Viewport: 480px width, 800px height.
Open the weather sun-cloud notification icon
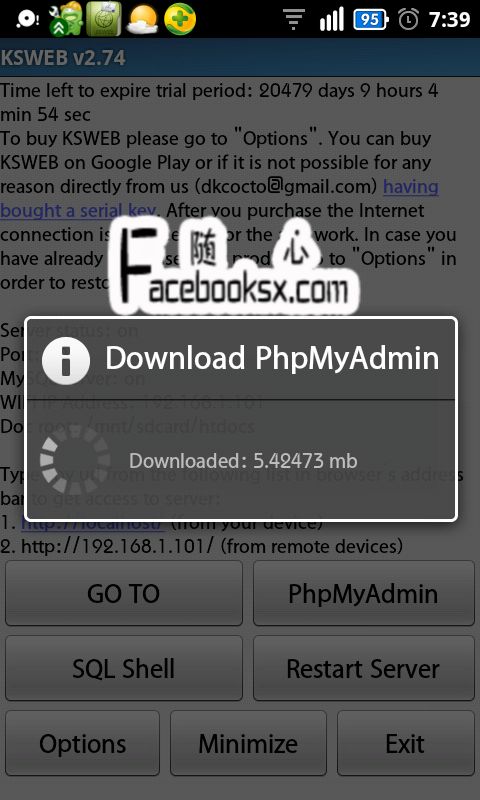pyautogui.click(x=142, y=20)
